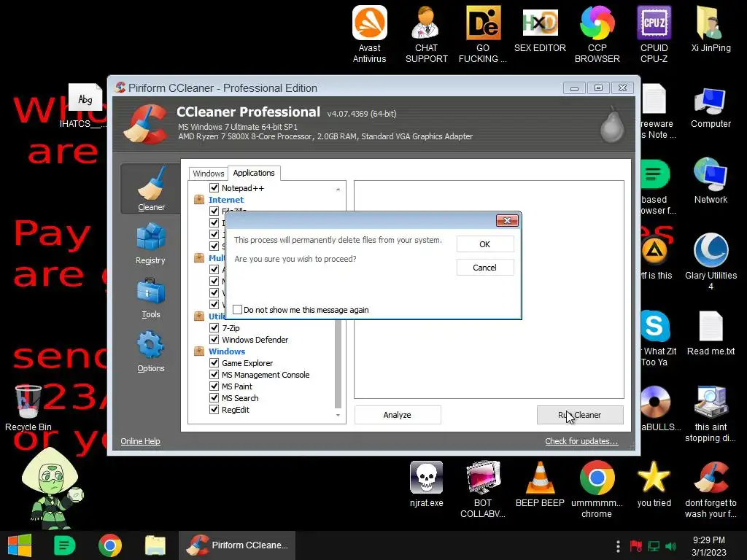Viewport: 747px width, 560px height.
Task: Open the file explorer taskbar icon
Action: [155, 545]
